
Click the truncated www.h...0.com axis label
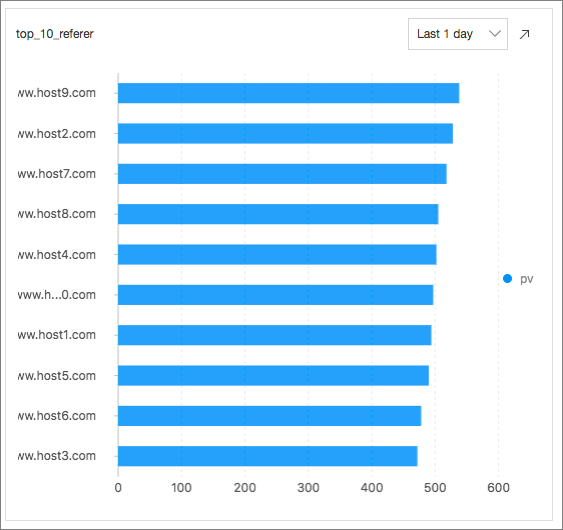pos(57,295)
